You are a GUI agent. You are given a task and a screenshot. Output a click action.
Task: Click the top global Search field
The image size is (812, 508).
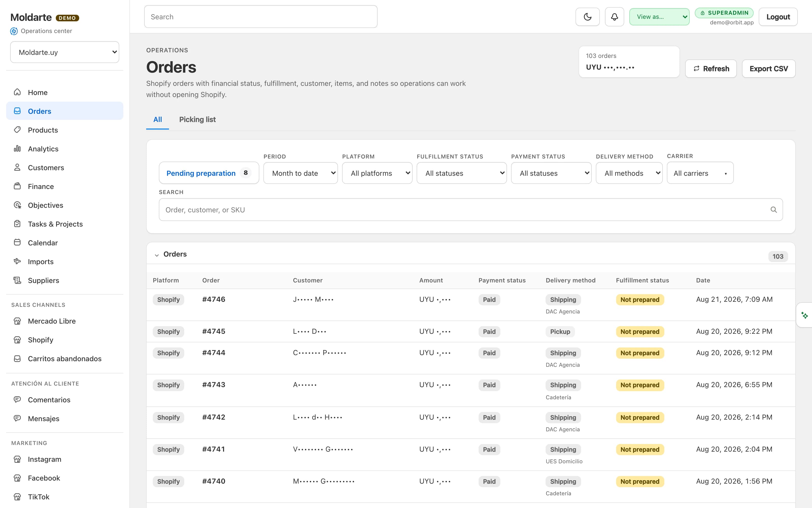coord(261,17)
